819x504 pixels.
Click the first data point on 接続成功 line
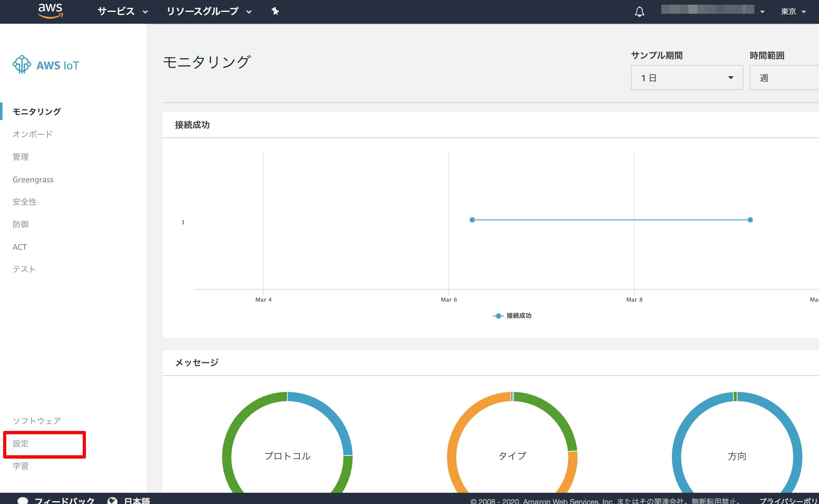point(472,220)
